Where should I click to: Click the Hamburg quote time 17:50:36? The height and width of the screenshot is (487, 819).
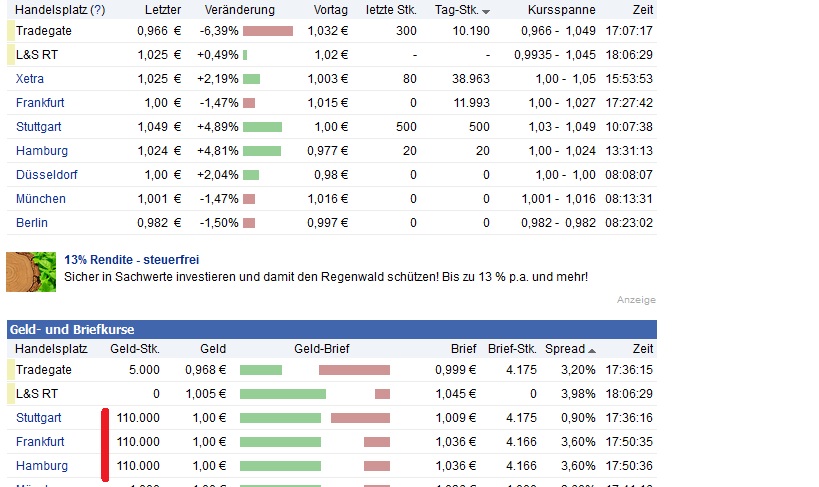(x=629, y=466)
